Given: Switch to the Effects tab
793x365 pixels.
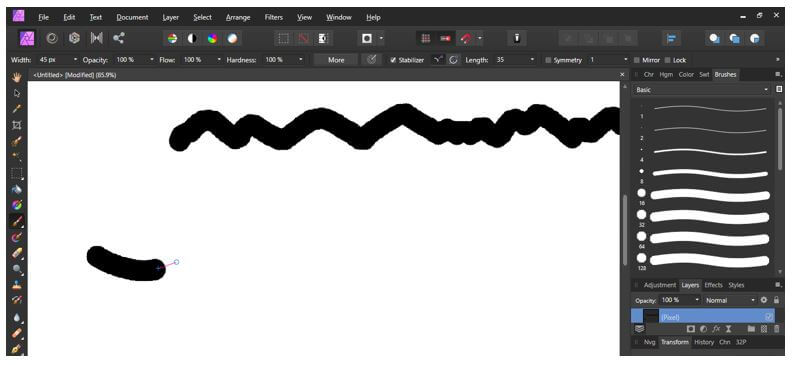Looking at the screenshot, I should 714,285.
